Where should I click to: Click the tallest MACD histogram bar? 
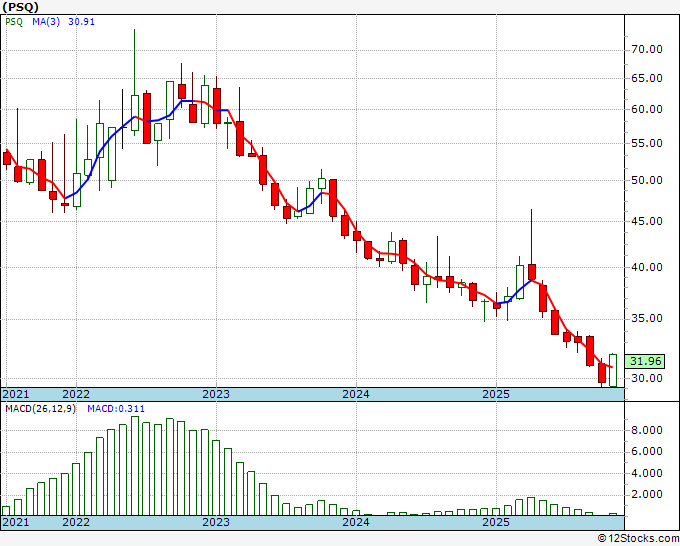tap(170, 466)
